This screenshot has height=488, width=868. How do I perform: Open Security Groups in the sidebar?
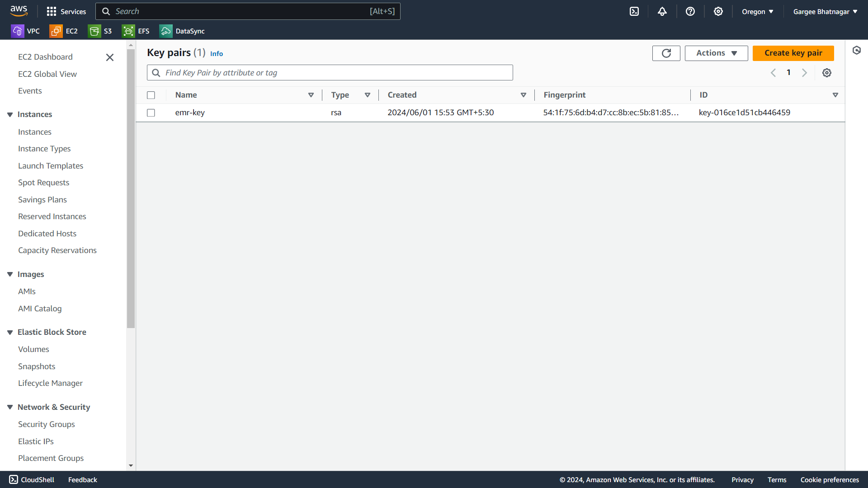47,424
